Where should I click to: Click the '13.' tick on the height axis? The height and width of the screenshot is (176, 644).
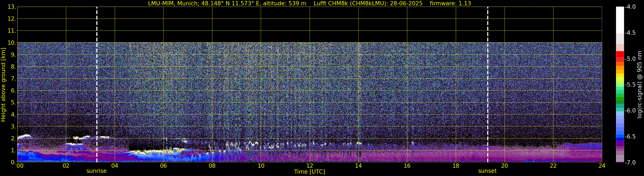click(12, 7)
